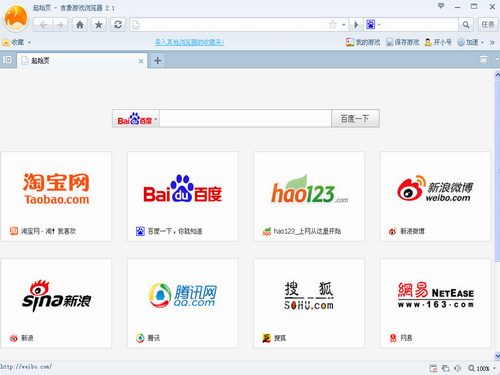Expand dropdown arrow next to address bar star
Screen dimensions: 500x375
click(343, 25)
